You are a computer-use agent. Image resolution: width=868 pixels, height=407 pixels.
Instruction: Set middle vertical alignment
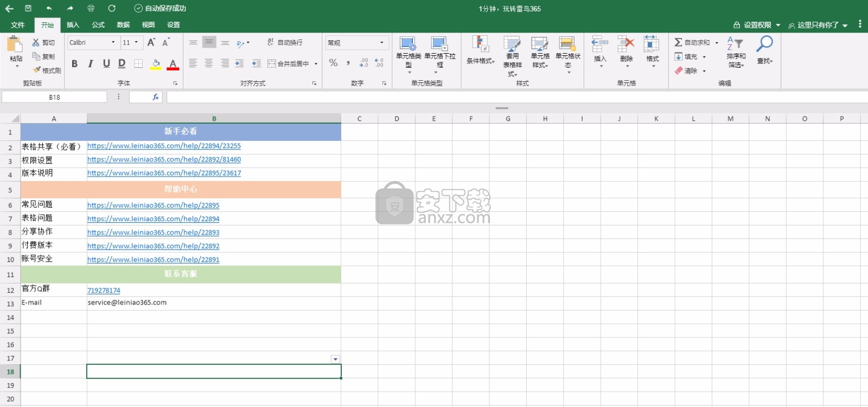(x=209, y=42)
